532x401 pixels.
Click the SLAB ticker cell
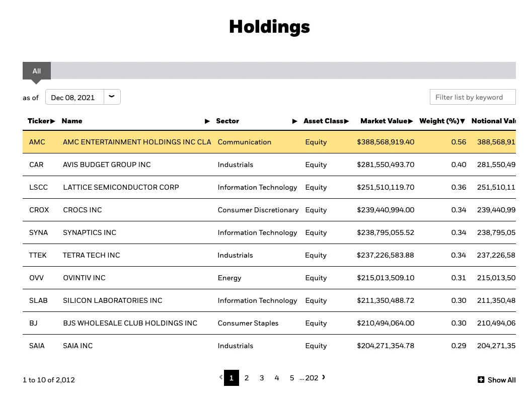(38, 300)
